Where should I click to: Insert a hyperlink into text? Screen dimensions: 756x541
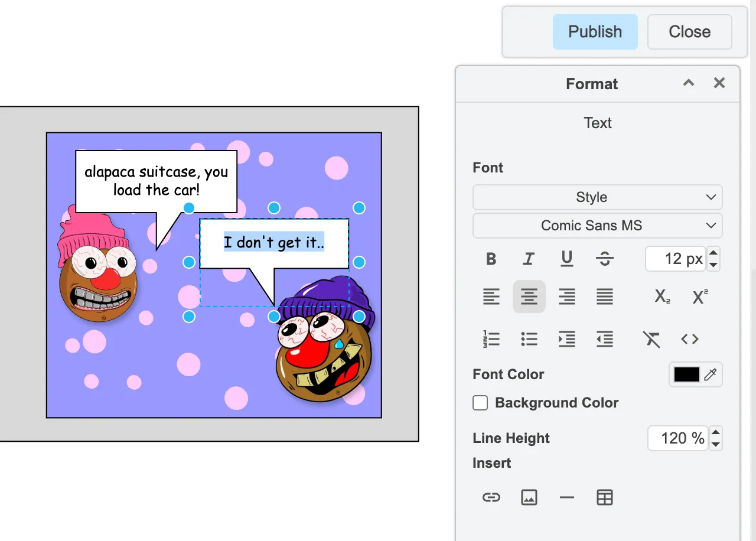click(491, 497)
